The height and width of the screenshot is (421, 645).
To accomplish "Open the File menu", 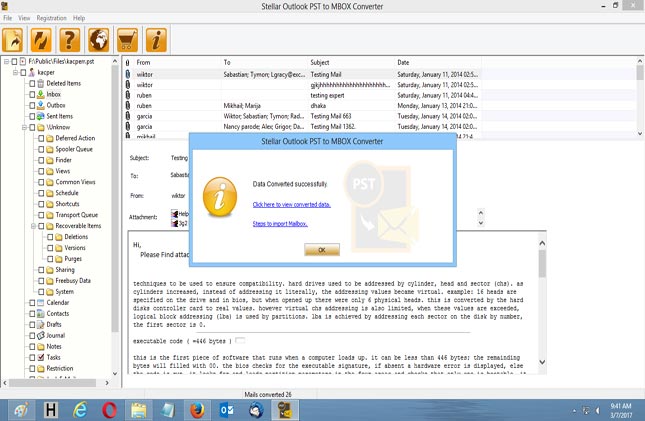I will [7, 18].
